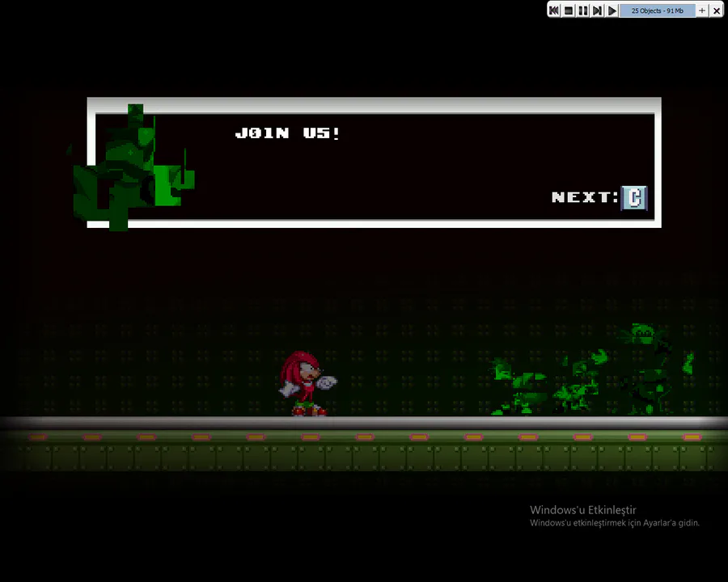This screenshot has height=582, width=728.
Task: Click the green glitched portrait in dialogue box
Action: pyautogui.click(x=133, y=167)
